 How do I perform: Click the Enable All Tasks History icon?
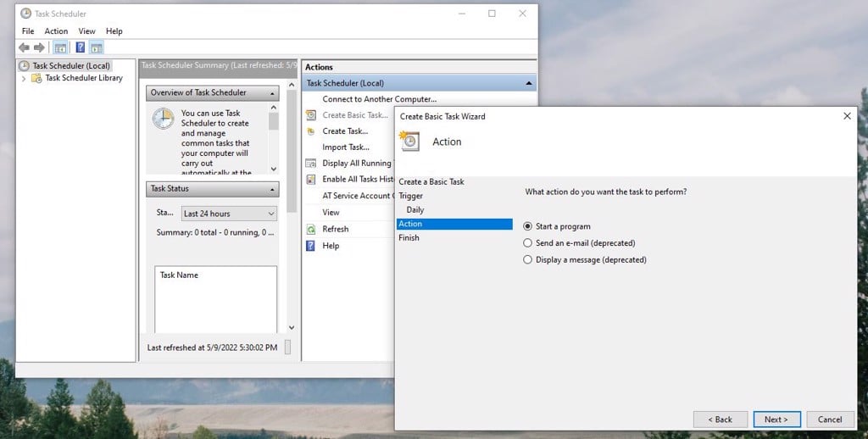tap(311, 180)
